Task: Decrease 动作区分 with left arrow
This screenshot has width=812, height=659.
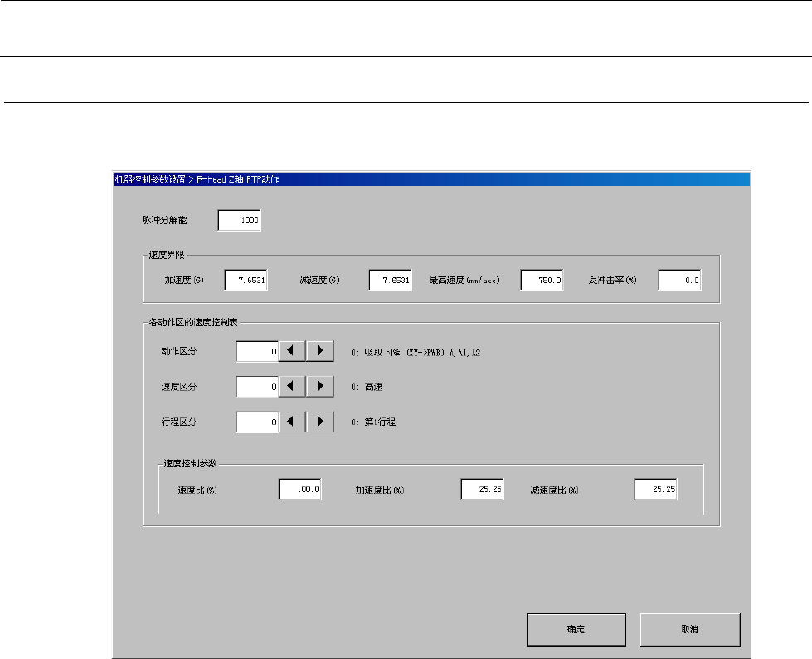Action: point(292,351)
